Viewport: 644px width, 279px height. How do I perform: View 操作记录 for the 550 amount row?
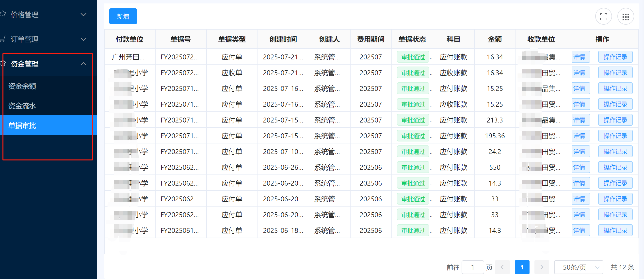(x=615, y=167)
